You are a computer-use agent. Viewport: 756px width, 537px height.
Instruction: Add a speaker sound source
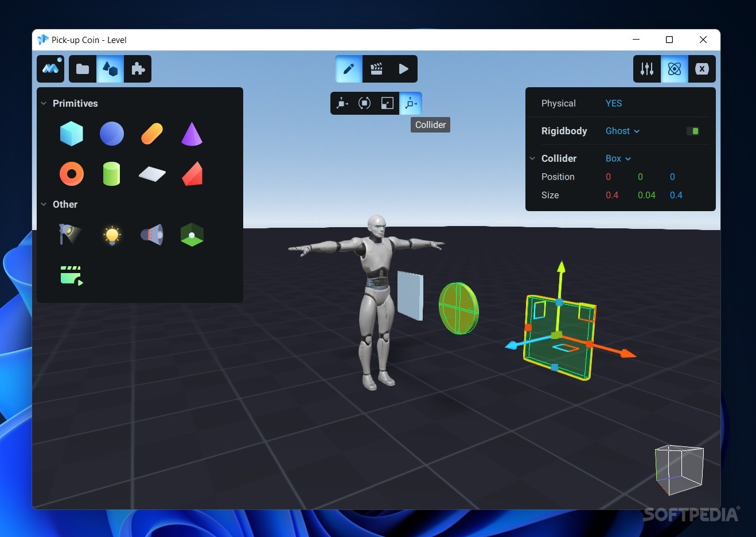[152, 235]
